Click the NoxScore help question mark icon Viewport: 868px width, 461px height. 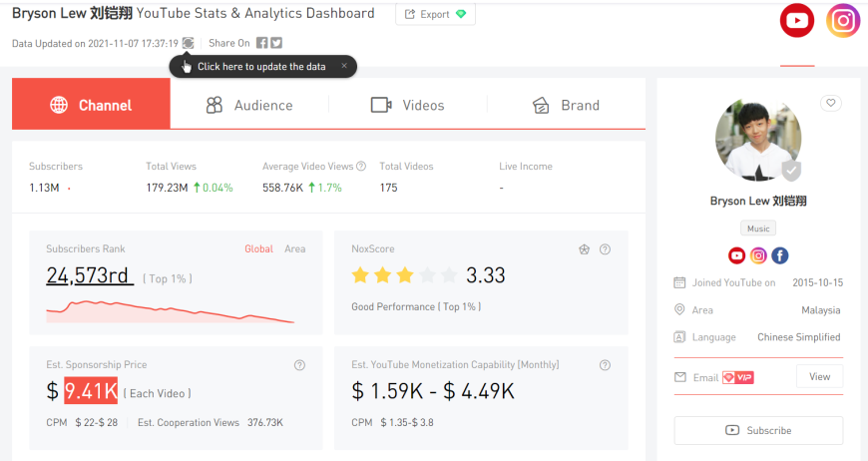pos(605,249)
